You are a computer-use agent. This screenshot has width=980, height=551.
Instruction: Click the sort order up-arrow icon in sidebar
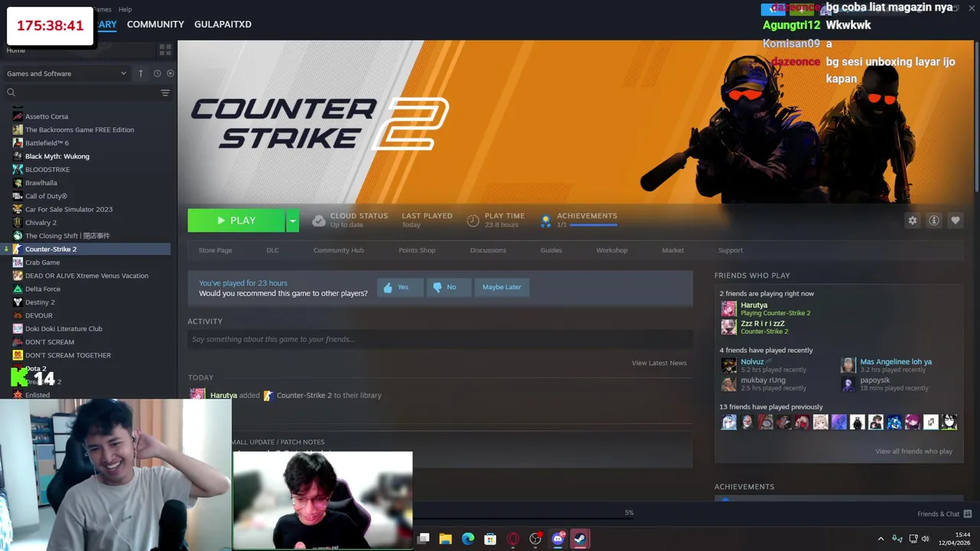141,73
